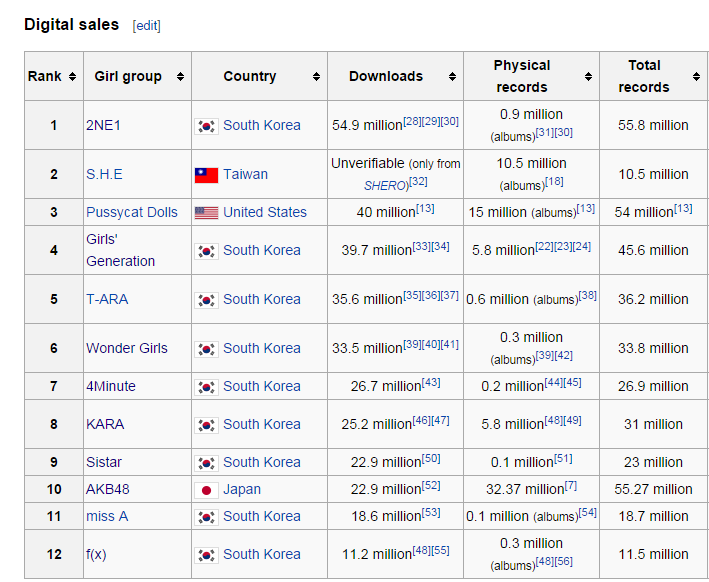
Task: Sort table by Physical records arrows
Action: [x=588, y=76]
